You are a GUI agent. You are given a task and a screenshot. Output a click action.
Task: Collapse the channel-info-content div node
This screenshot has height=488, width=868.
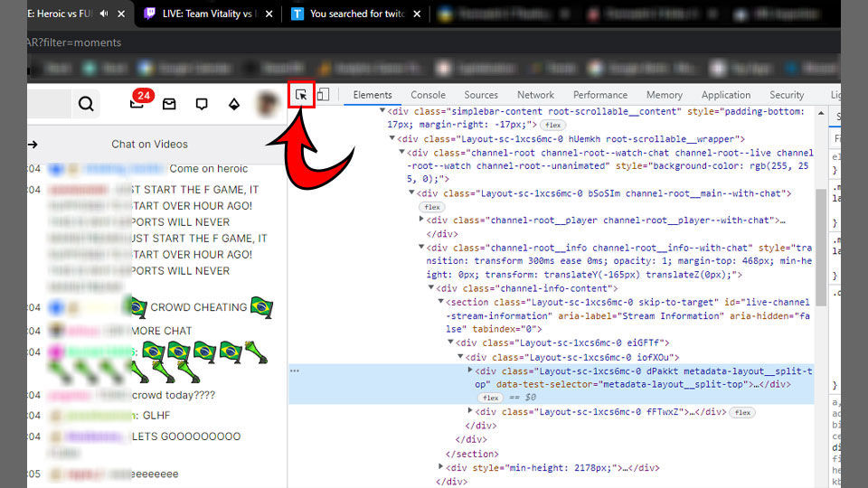point(430,287)
